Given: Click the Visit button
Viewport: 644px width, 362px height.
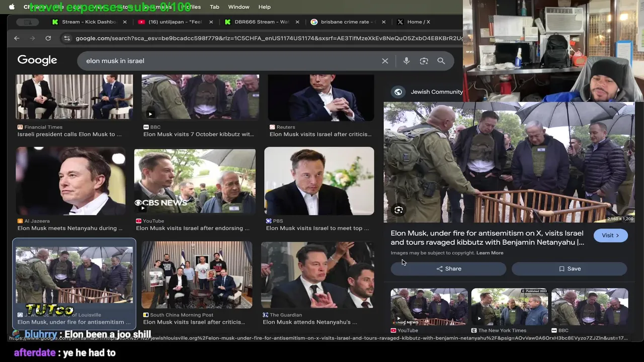Looking at the screenshot, I should 610,235.
